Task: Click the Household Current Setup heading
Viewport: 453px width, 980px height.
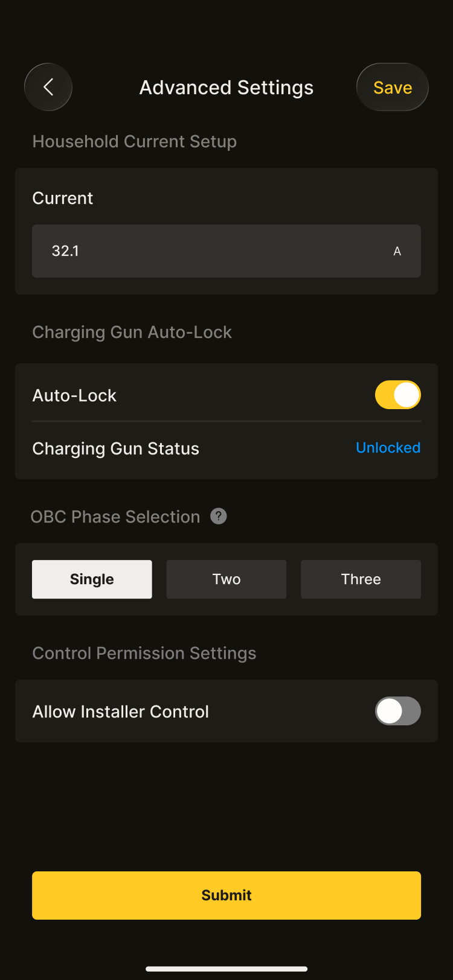Action: pos(134,141)
